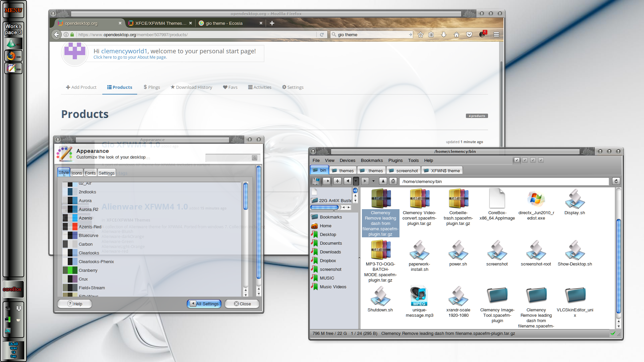Select the Bluecurve style
The width and height of the screenshot is (644, 362).
tap(152, 235)
